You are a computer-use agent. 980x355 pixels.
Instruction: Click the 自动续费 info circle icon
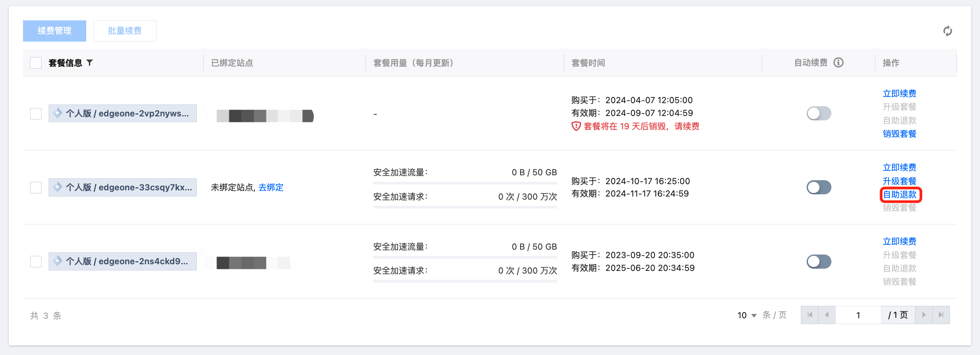coord(838,62)
